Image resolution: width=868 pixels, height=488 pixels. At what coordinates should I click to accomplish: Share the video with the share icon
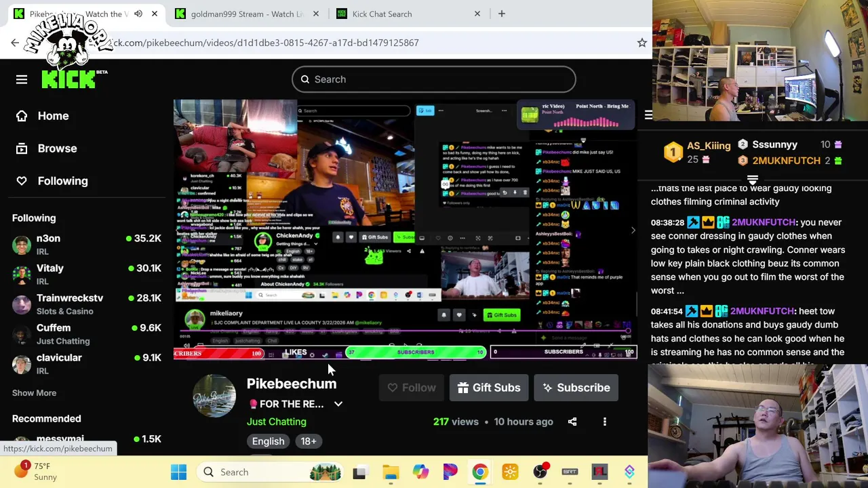pos(572,422)
